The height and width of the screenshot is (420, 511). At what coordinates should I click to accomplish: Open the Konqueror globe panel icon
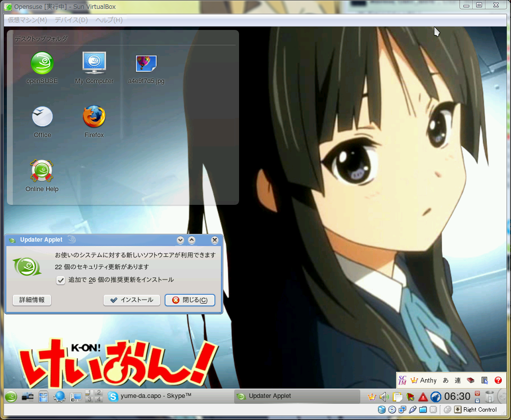(x=59, y=397)
